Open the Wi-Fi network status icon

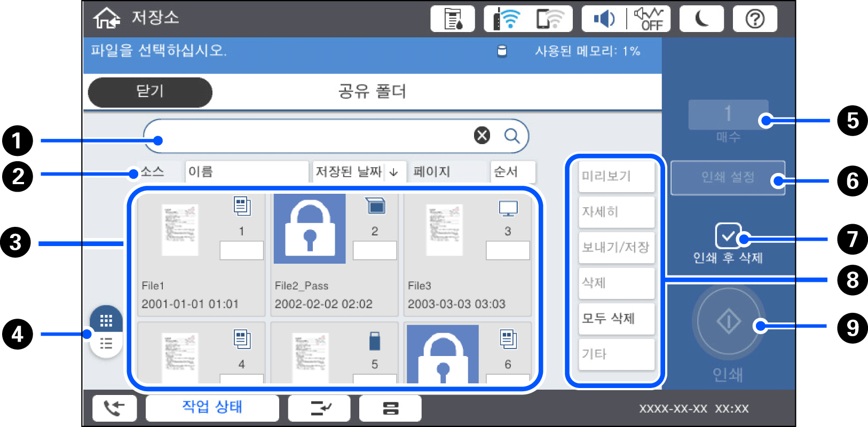tap(507, 19)
